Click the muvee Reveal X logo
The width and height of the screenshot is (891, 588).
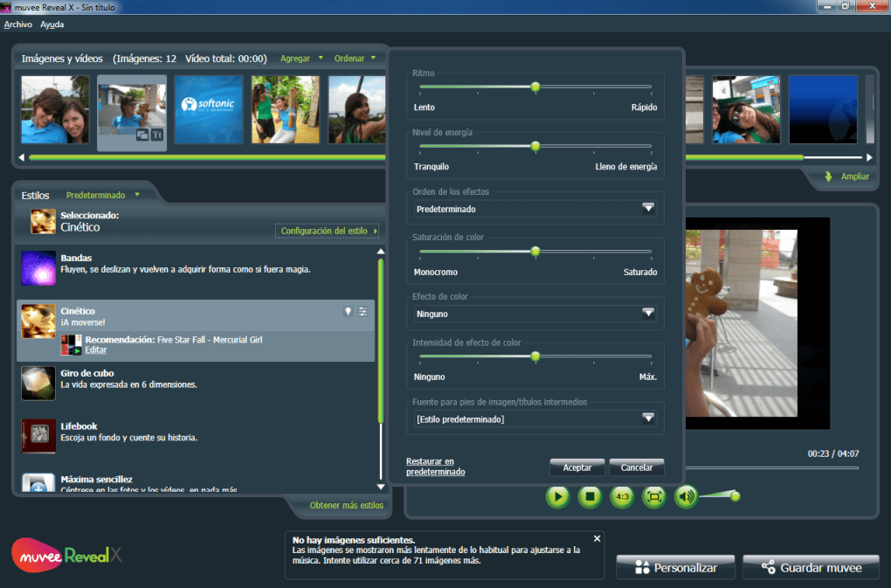coord(66,555)
